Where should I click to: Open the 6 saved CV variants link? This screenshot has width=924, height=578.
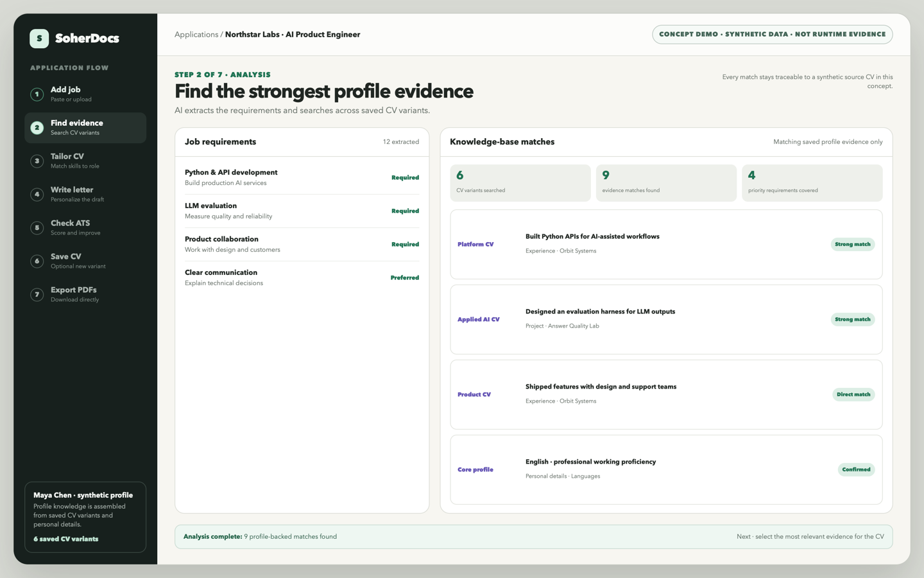pyautogui.click(x=66, y=539)
